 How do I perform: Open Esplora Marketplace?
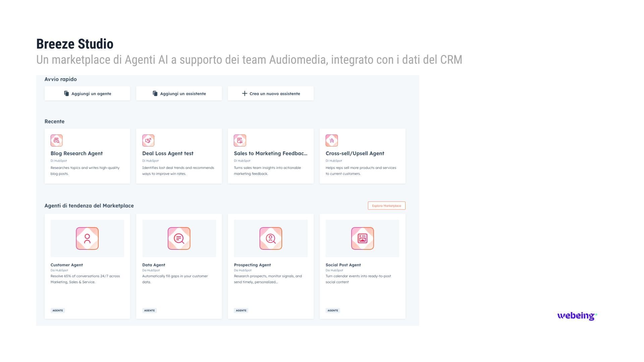[x=386, y=205]
